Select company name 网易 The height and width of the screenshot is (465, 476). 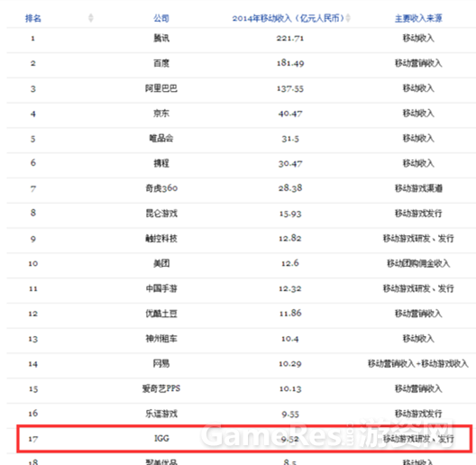(161, 363)
